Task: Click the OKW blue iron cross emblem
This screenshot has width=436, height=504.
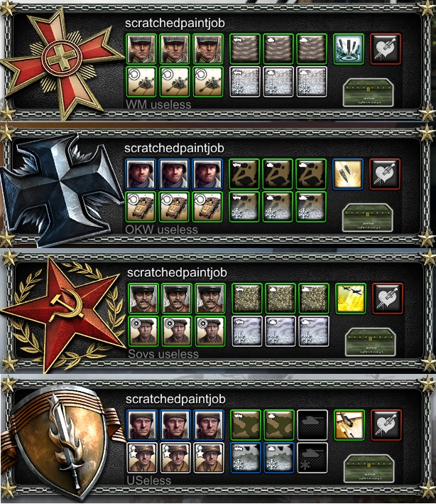Action: pyautogui.click(x=61, y=190)
